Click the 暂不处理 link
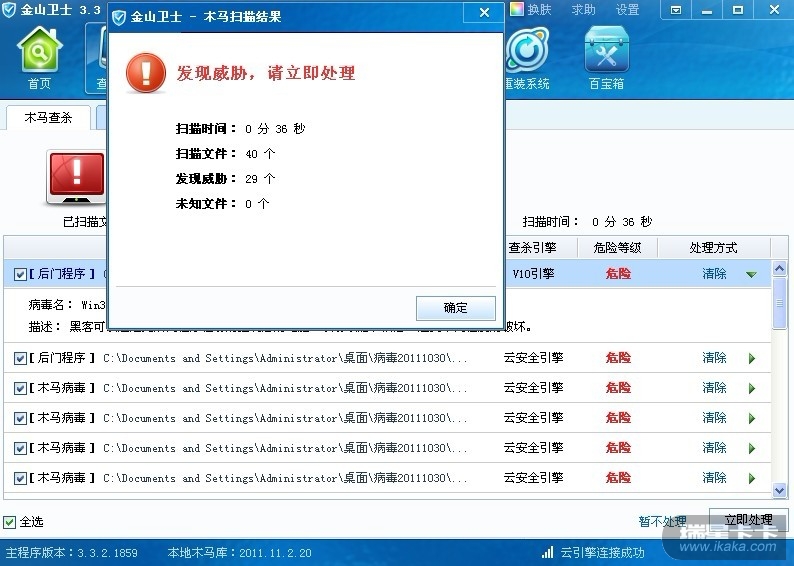The width and height of the screenshot is (794, 566). (x=662, y=521)
